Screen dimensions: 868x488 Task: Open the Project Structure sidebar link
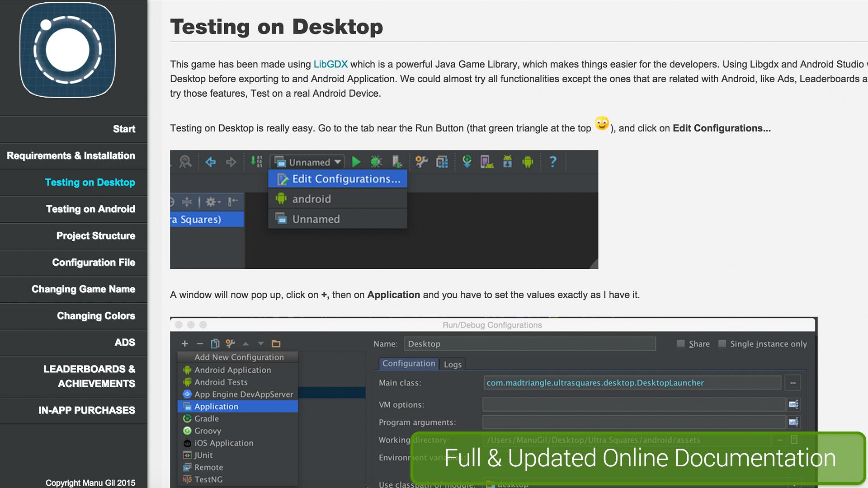click(74, 236)
